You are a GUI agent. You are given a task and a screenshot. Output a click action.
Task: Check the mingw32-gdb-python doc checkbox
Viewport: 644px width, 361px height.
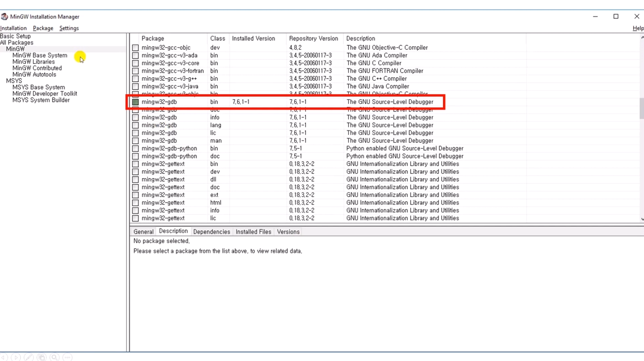(x=135, y=156)
